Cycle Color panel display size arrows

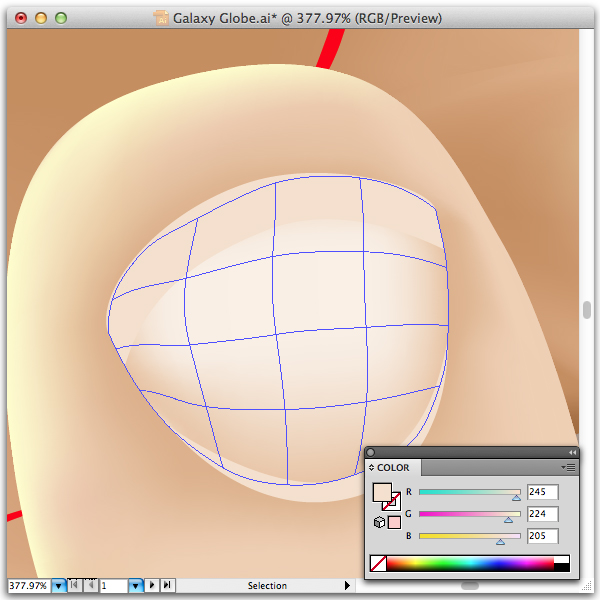coord(371,468)
